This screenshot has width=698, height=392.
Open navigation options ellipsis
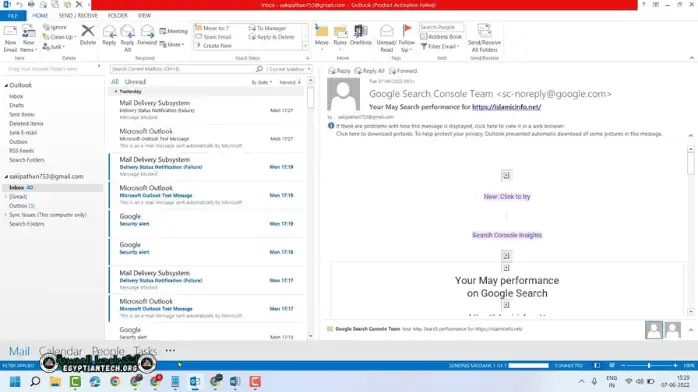point(170,351)
